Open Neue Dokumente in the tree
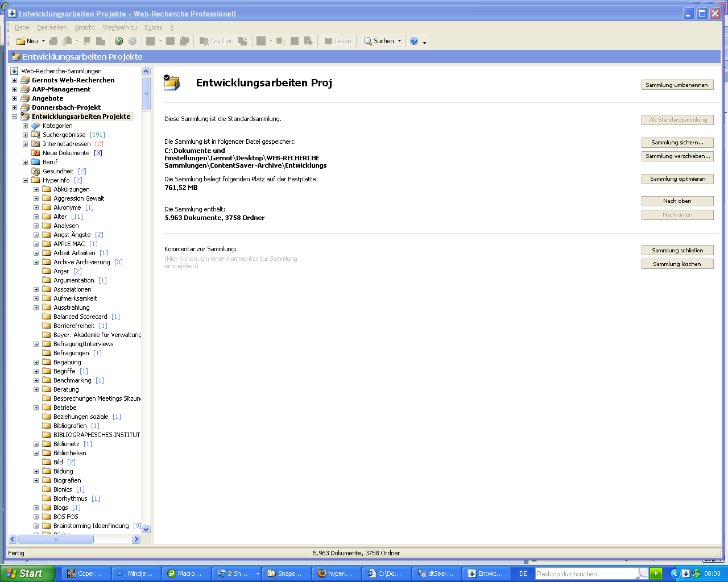The height and width of the screenshot is (582, 728). coord(66,153)
